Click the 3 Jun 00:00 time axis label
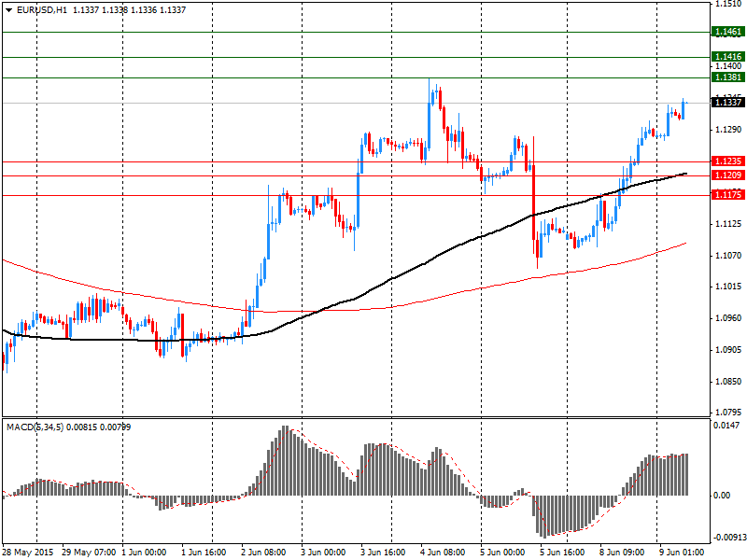This screenshot has width=747, height=560. click(x=323, y=553)
